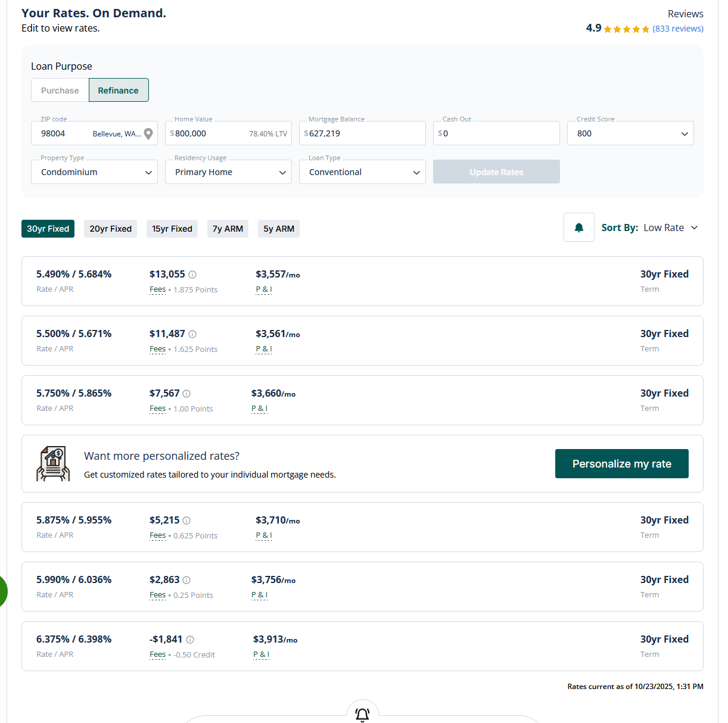Switch to the 15yr Fixed tab
This screenshot has width=728, height=723.
point(172,229)
